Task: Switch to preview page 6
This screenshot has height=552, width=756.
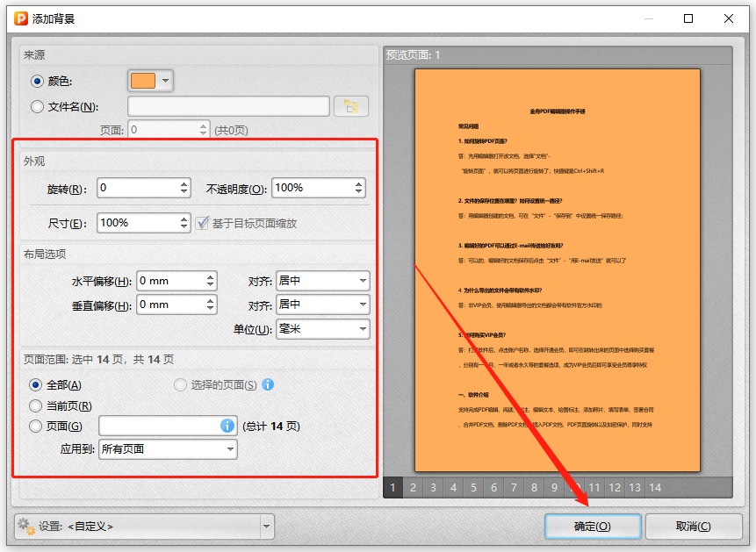Action: point(494,487)
